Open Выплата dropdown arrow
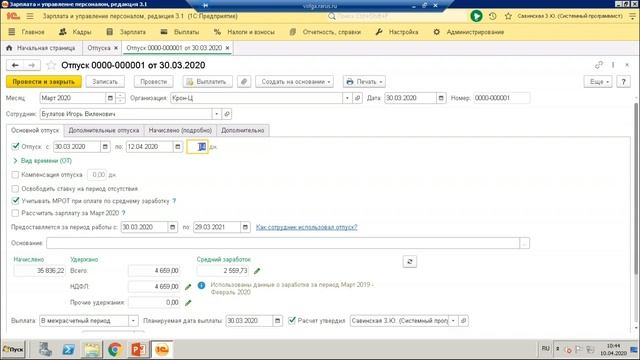 pos(133,321)
